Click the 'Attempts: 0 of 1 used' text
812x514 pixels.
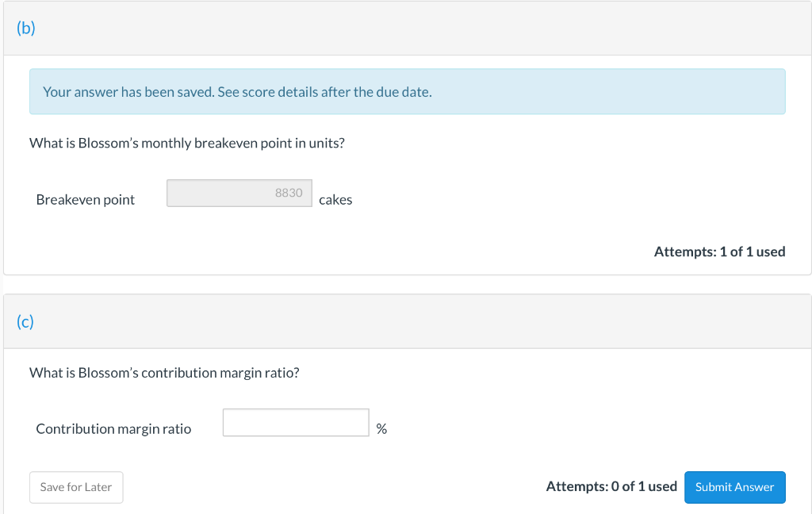click(x=612, y=486)
